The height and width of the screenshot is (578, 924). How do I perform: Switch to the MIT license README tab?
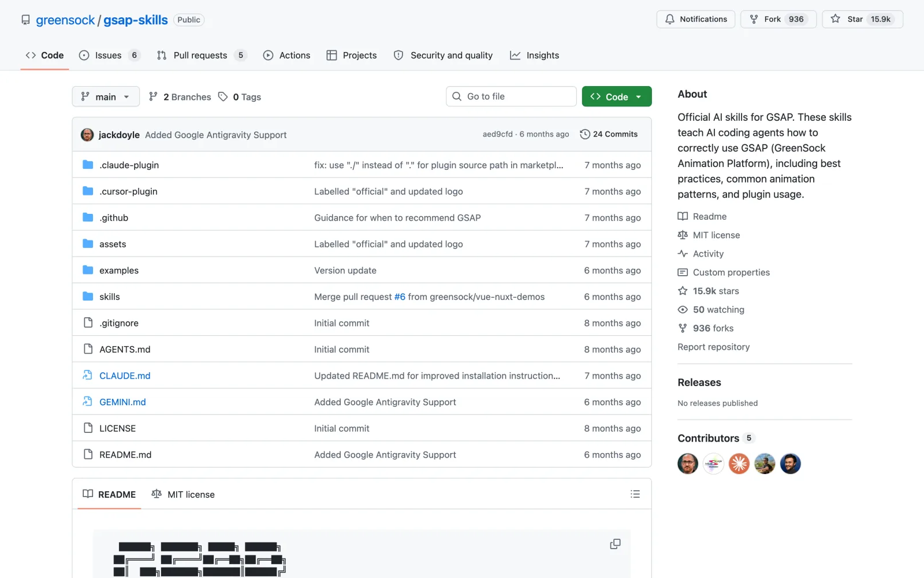(x=183, y=494)
